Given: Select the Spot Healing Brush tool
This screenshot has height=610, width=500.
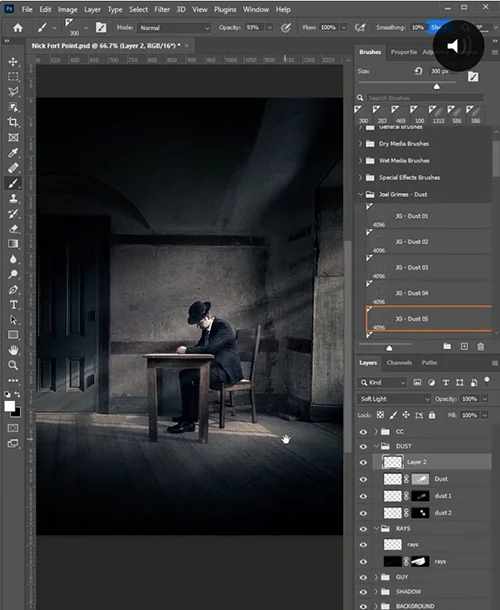Looking at the screenshot, I should click(x=13, y=168).
